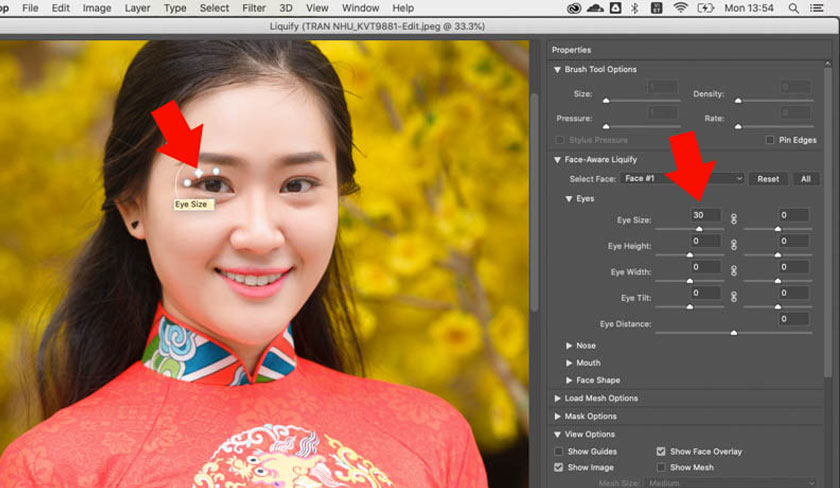
Task: Expand Load Mesh Options
Action: click(557, 398)
